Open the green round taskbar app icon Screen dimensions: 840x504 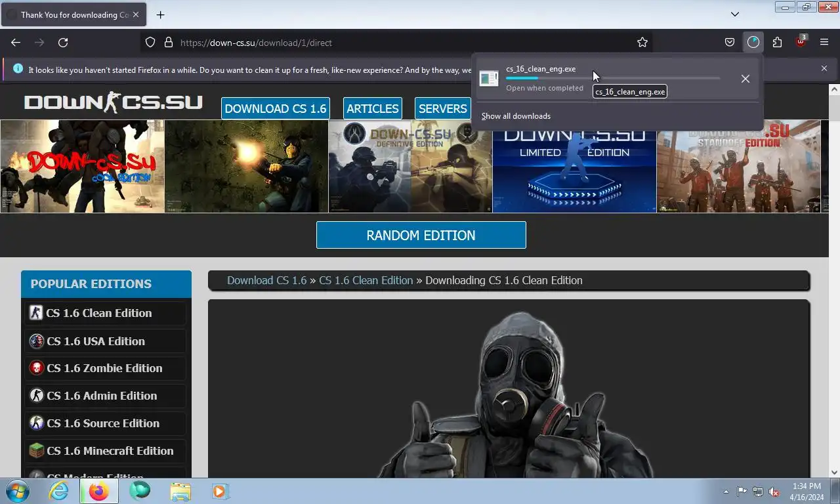coord(139,491)
